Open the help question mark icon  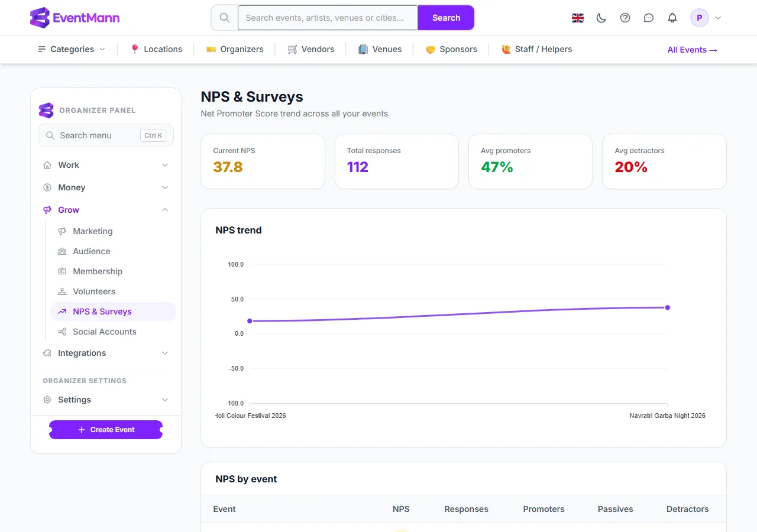(x=625, y=18)
